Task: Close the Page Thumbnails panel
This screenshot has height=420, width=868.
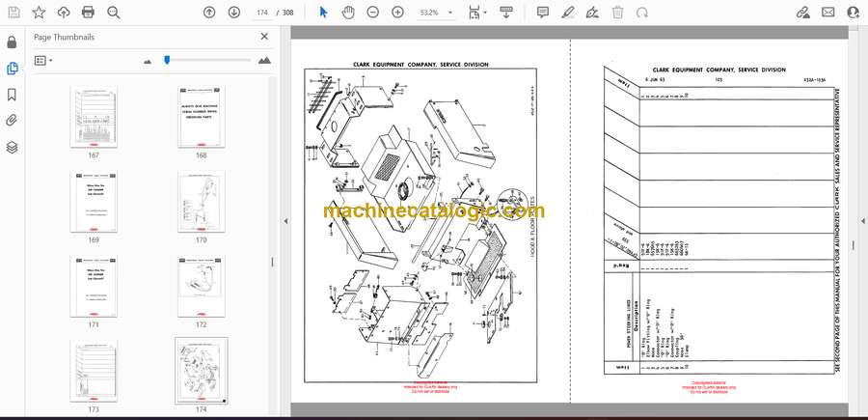Action: click(x=264, y=37)
